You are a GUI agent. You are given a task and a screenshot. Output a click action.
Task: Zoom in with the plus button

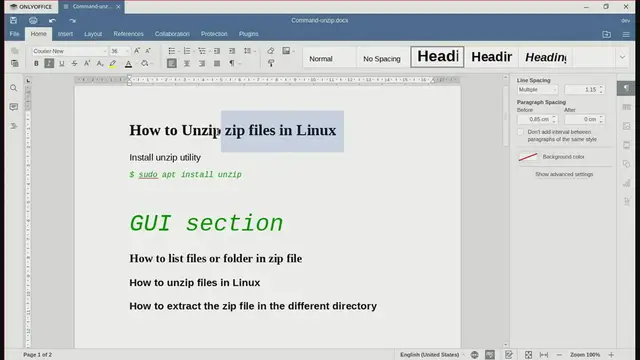click(x=611, y=355)
